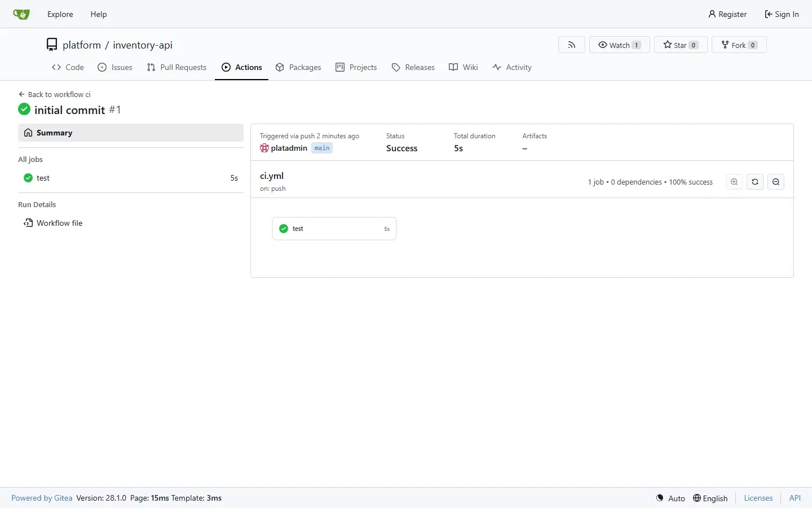This screenshot has width=812, height=508.
Task: Open the inventory-api repository link
Action: click(143, 45)
